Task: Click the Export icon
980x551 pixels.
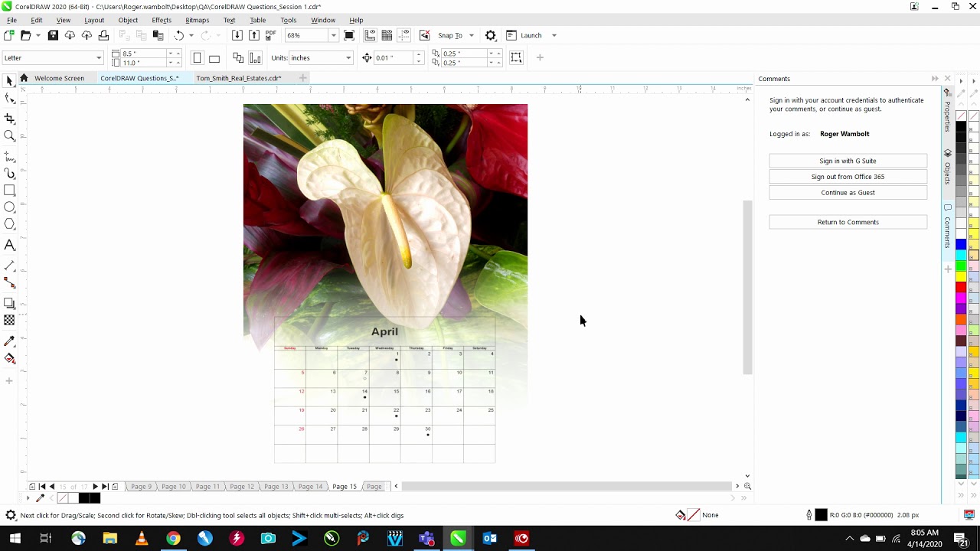Action: click(x=254, y=35)
